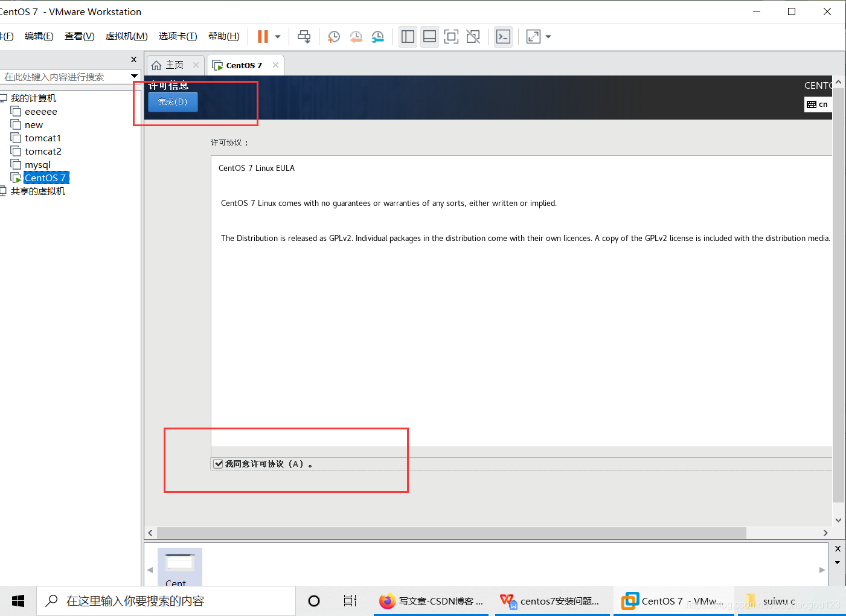This screenshot has width=846, height=616.
Task: Open the 虚拟机(M) menu
Action: (127, 36)
